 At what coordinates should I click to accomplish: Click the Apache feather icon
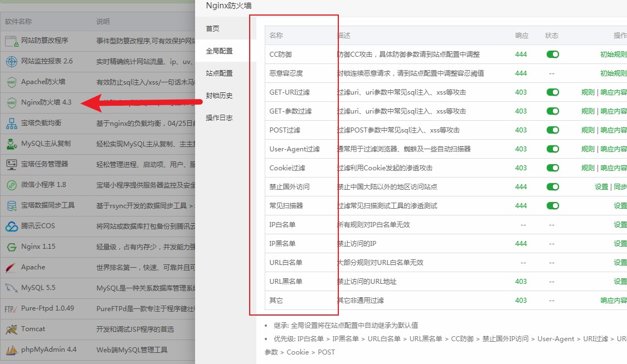pos(11,267)
